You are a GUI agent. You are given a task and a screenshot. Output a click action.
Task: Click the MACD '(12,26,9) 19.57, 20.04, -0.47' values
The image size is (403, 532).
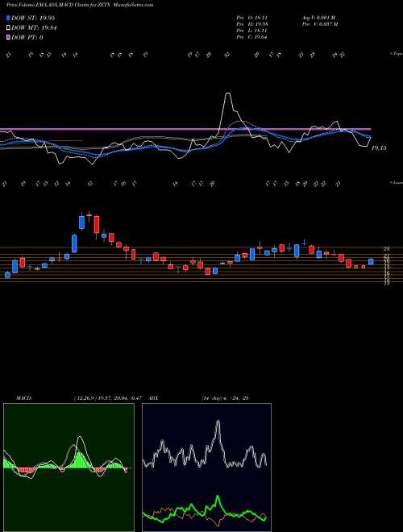110,397
